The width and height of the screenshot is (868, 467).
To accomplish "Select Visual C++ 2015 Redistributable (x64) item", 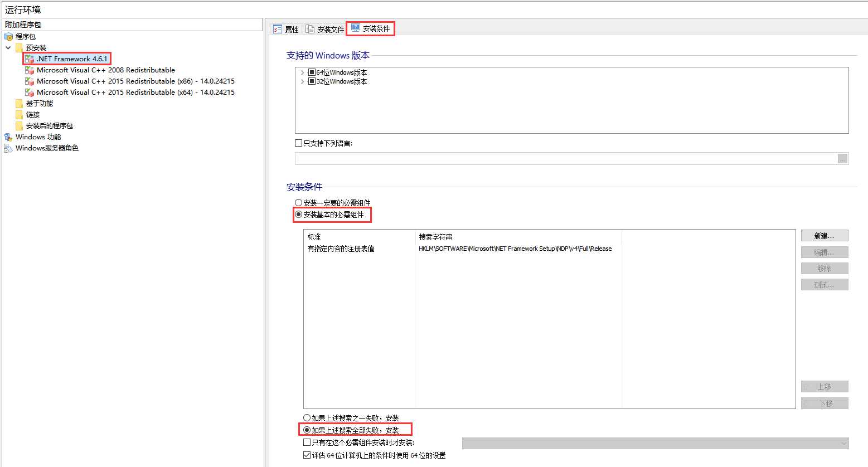I will pos(135,93).
